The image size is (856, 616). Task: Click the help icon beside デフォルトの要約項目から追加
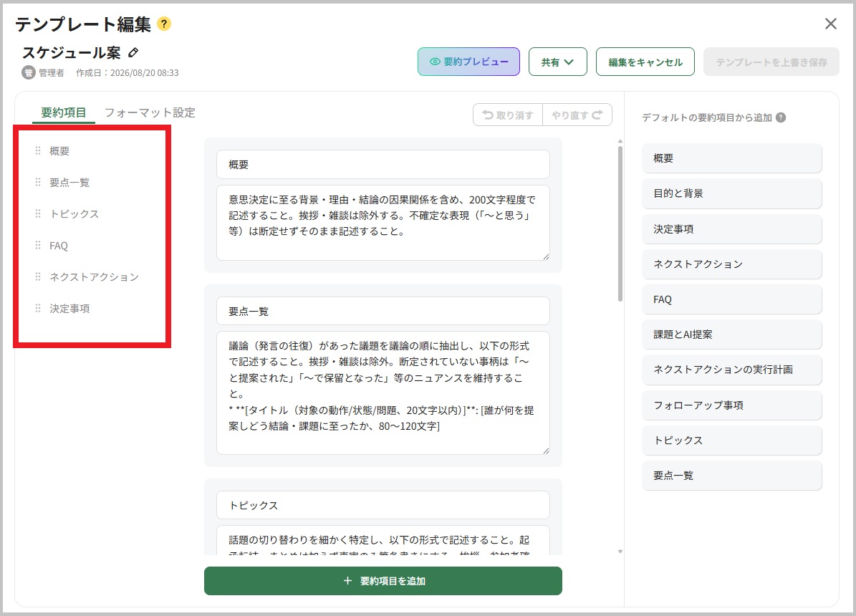(781, 117)
